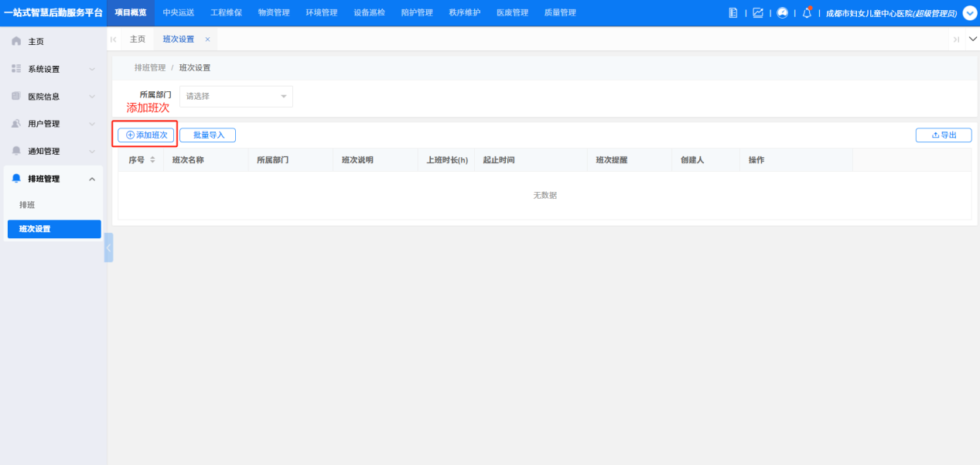Click the 上班时长(h) column header
The height and width of the screenshot is (465, 980).
(447, 160)
